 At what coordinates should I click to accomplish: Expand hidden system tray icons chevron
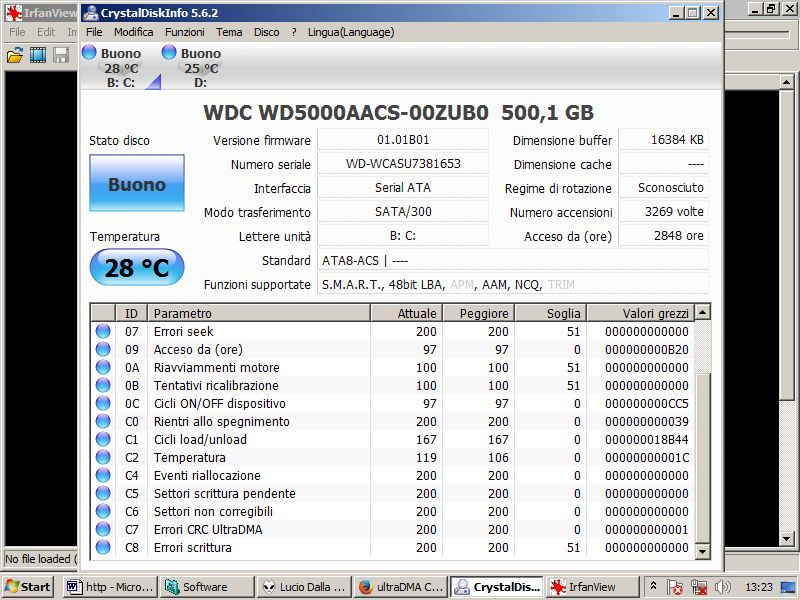(653, 587)
